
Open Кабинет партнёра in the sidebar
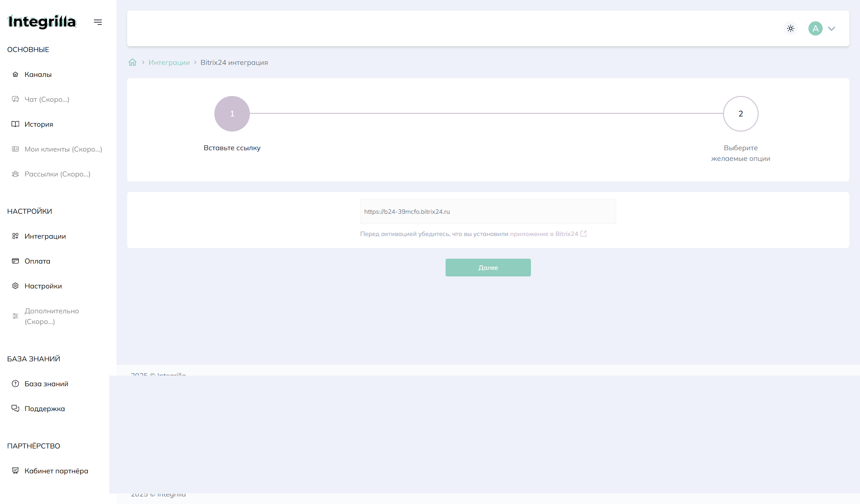coord(56,471)
